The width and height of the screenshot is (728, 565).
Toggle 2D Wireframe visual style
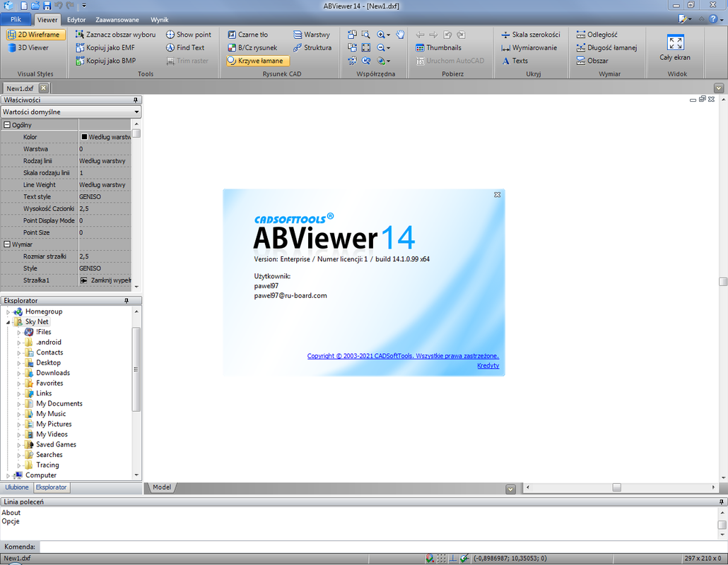pyautogui.click(x=35, y=35)
